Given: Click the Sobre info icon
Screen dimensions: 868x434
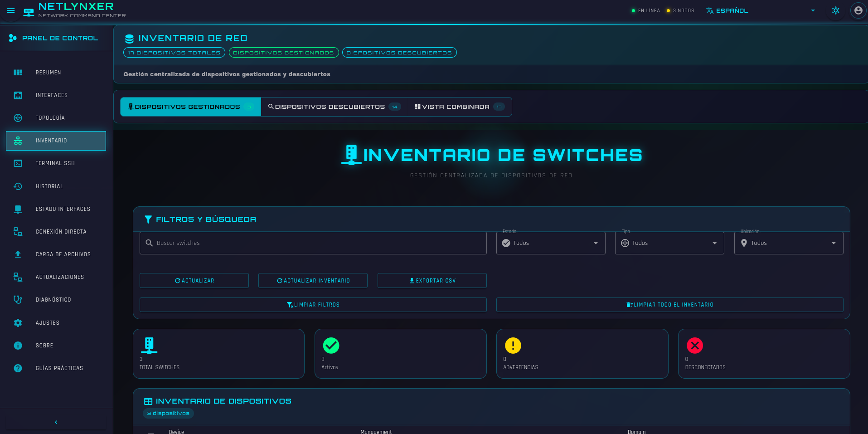Looking at the screenshot, I should point(18,346).
